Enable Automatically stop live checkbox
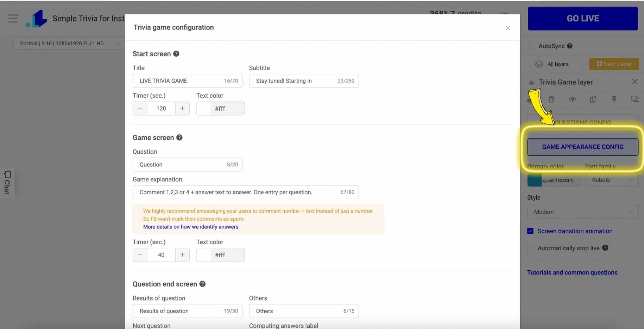Image resolution: width=644 pixels, height=329 pixels. click(x=530, y=248)
